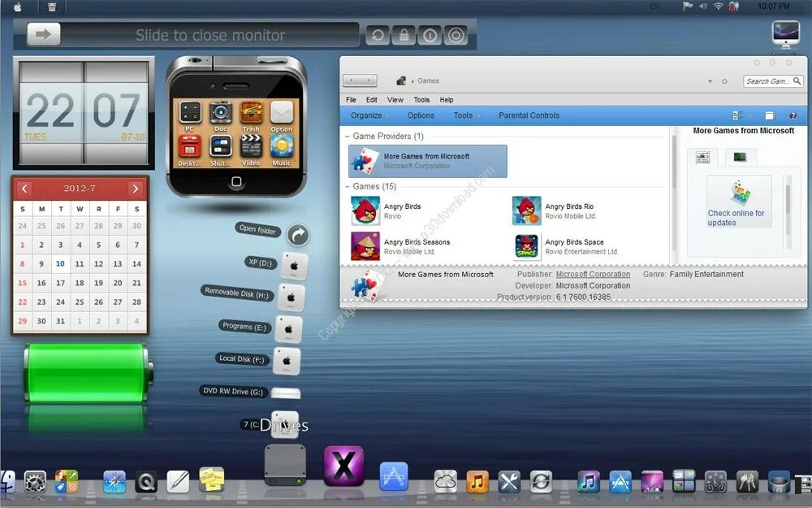Click the Microsoft Corporation publisher link

point(593,274)
